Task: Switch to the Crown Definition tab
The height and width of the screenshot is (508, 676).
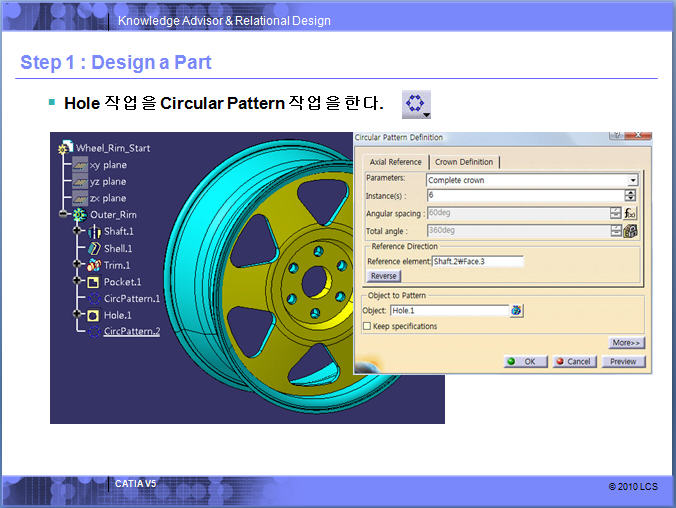Action: (x=464, y=162)
